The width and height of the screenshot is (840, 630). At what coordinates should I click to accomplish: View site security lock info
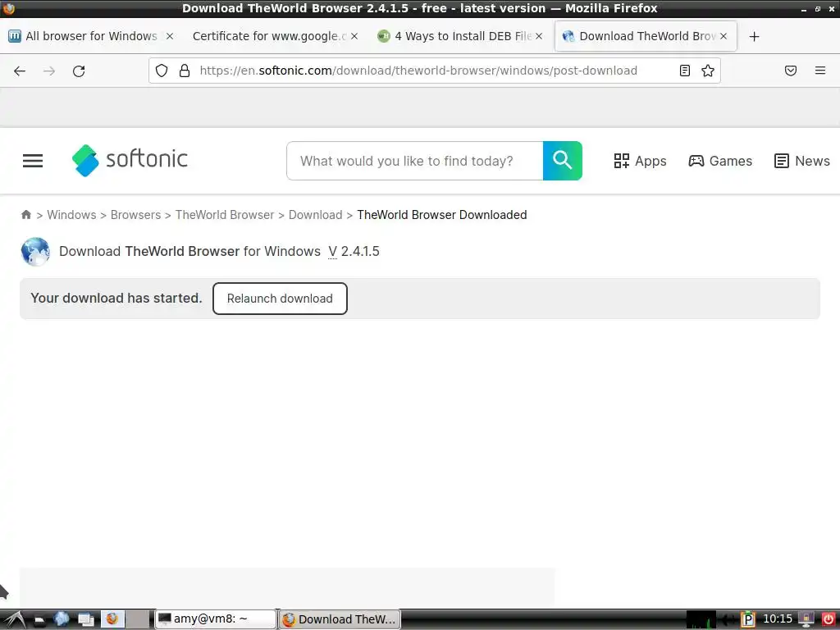point(185,71)
